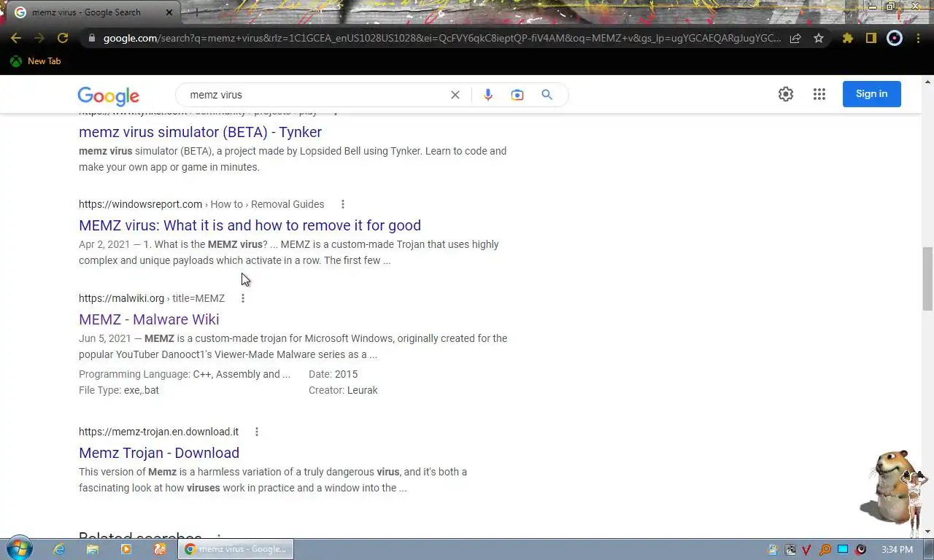Start voice search with microphone icon
Screen dimensions: 934x560
(488, 95)
